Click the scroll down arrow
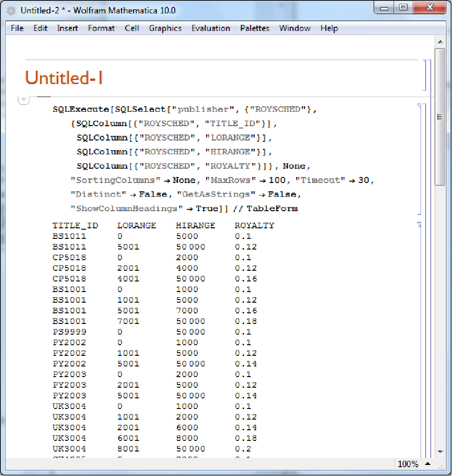452x476 pixels. coord(440,452)
